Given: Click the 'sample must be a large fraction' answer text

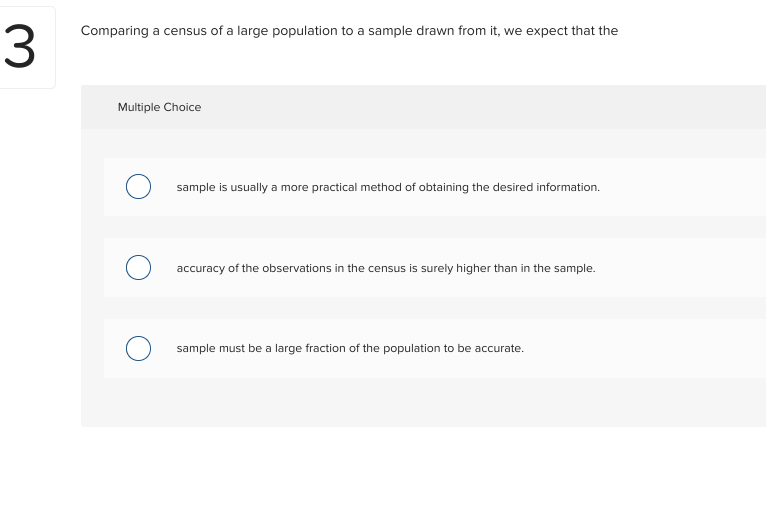Looking at the screenshot, I should tap(350, 348).
